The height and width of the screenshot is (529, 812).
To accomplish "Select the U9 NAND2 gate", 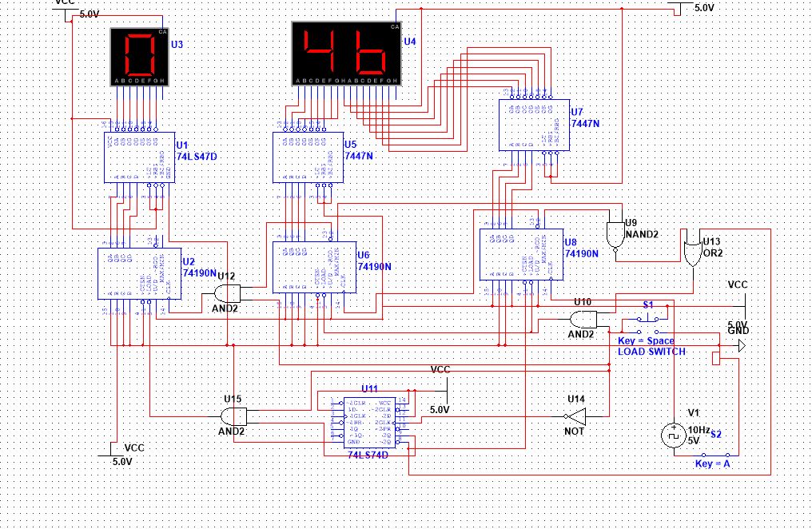I will point(615,236).
